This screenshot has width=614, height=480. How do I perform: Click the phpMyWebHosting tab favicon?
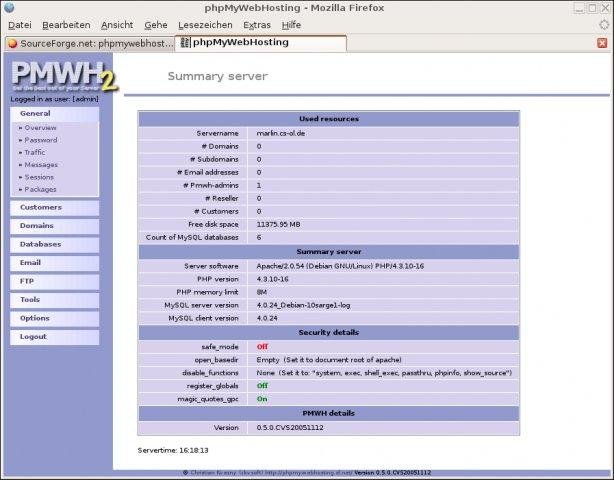click(185, 42)
